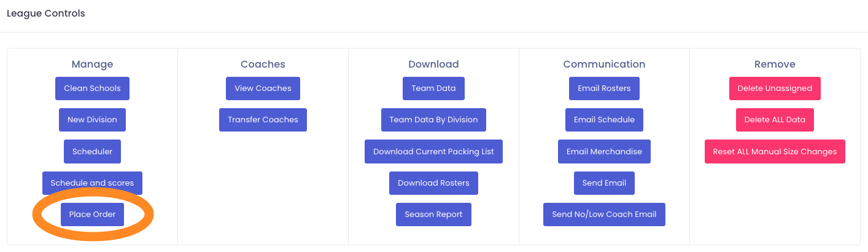
Task: Click Email Schedule button
Action: 604,119
